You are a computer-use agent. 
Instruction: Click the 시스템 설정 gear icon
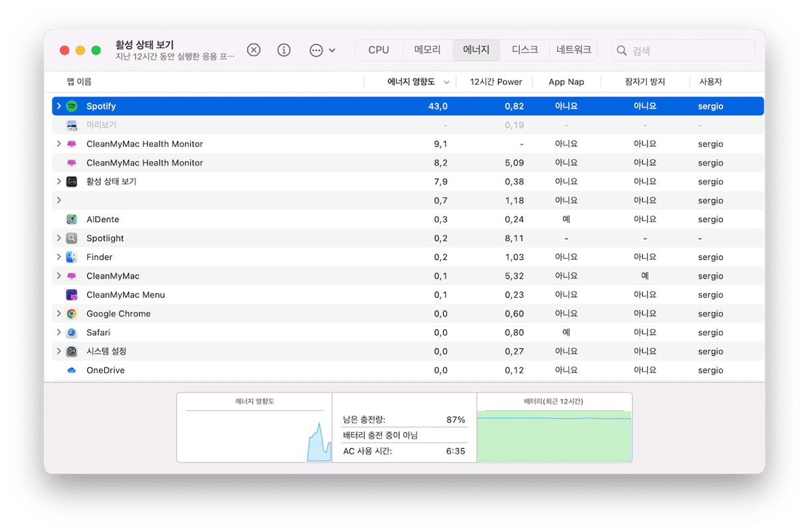click(72, 351)
